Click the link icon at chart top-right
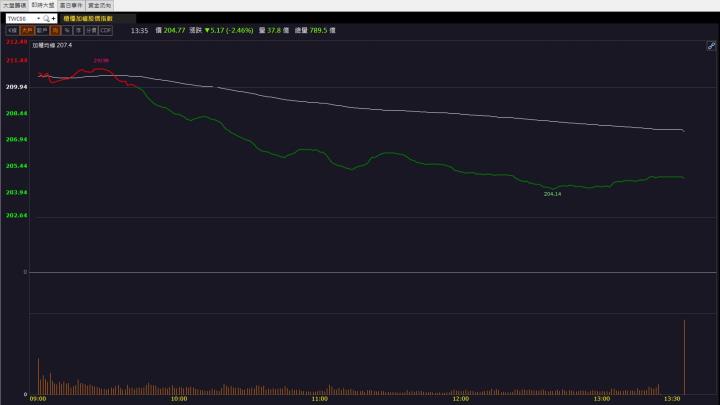Viewport: 720px width, 405px height. 711,45
